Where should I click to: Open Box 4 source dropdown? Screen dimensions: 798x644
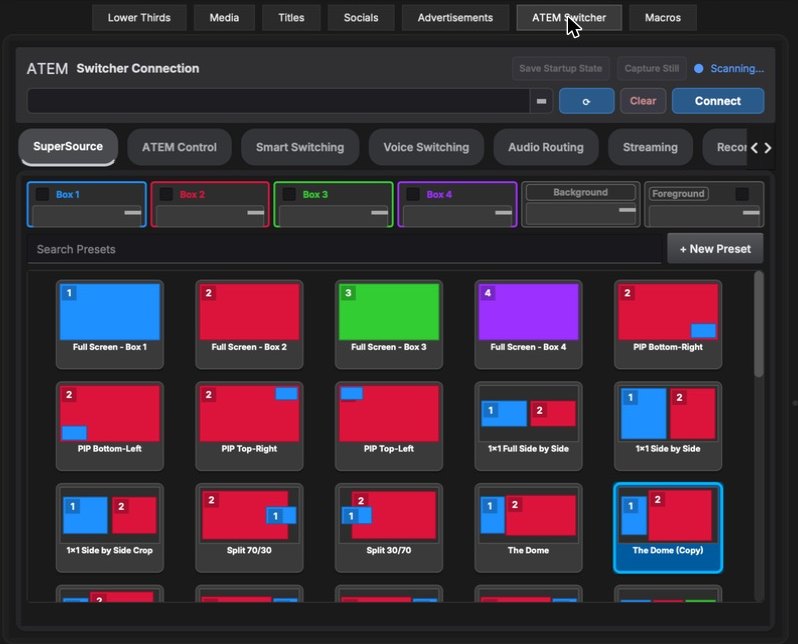(458, 215)
